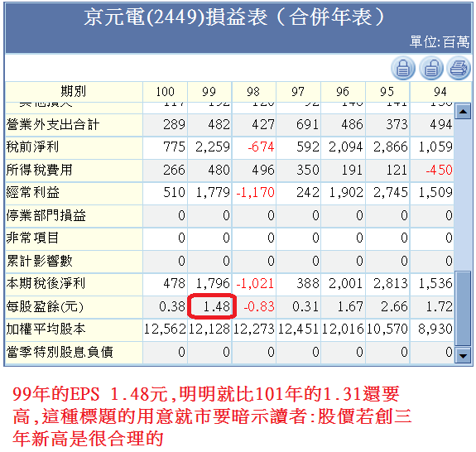Click the printer icon
Screen dimensions: 476x452
(x=459, y=68)
